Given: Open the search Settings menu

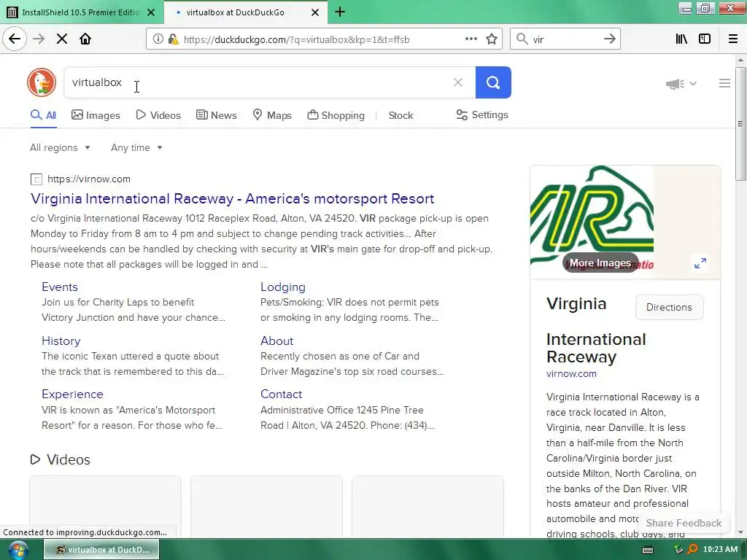Looking at the screenshot, I should (482, 114).
